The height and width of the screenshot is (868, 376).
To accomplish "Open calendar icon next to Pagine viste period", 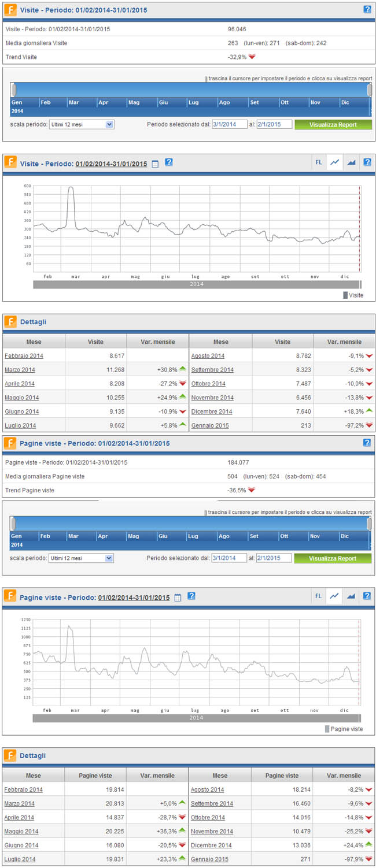I will pyautogui.click(x=178, y=597).
